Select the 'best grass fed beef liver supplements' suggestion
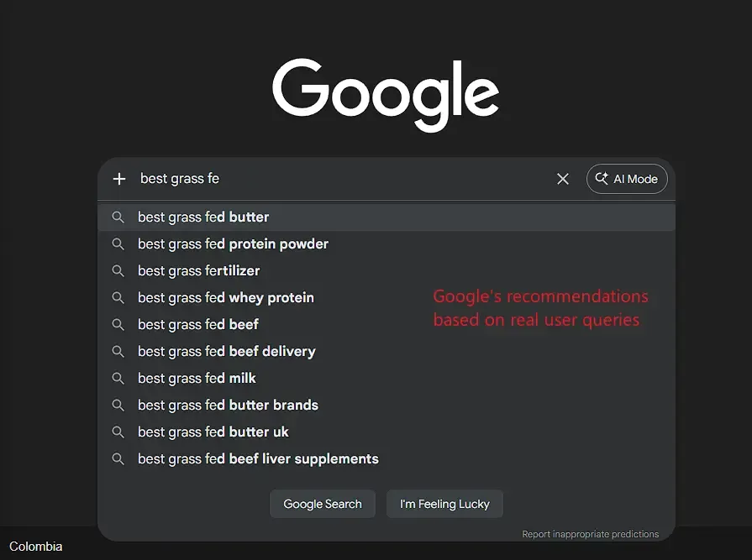The width and height of the screenshot is (752, 560). [x=257, y=458]
